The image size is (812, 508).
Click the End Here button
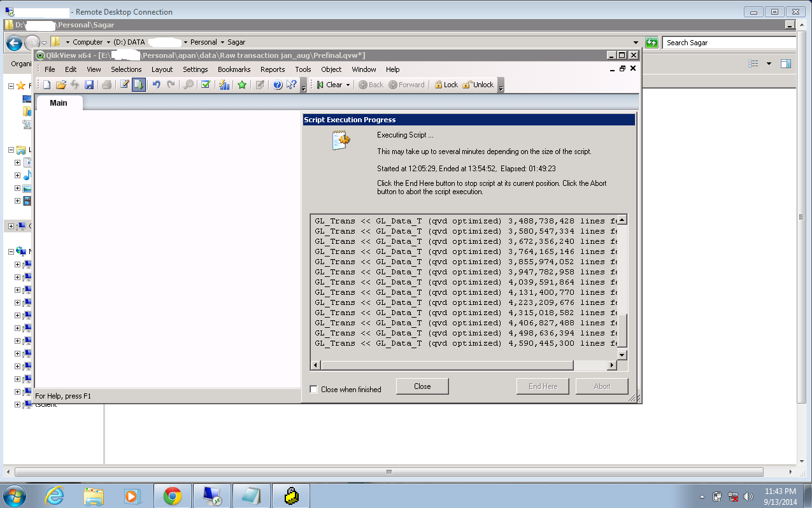pos(543,386)
